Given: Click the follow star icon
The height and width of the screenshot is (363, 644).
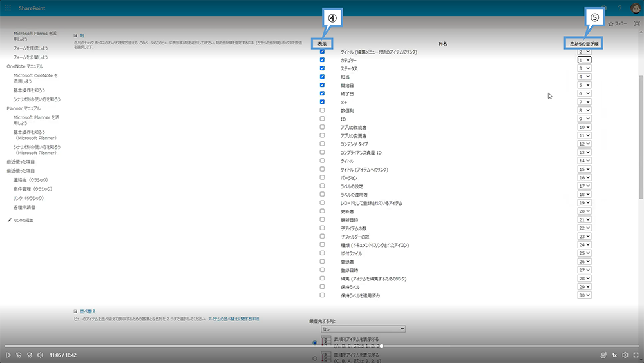Looking at the screenshot, I should [611, 24].
